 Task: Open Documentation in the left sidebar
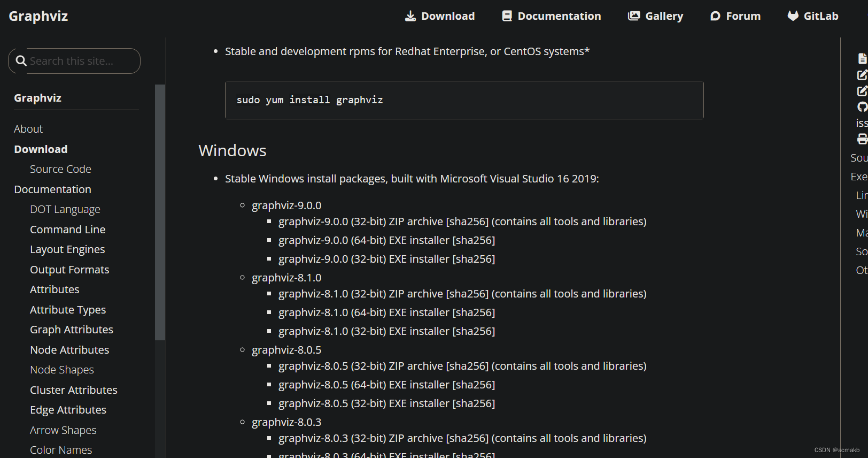click(x=52, y=189)
